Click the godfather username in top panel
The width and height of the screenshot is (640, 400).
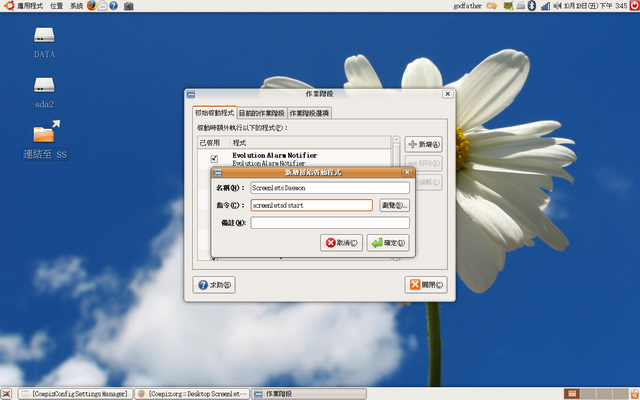pos(468,6)
